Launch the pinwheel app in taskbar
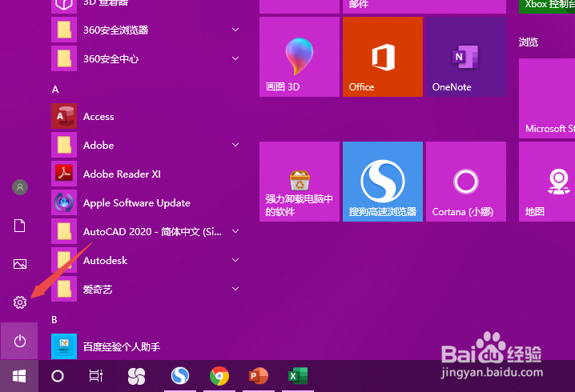 pos(136,376)
